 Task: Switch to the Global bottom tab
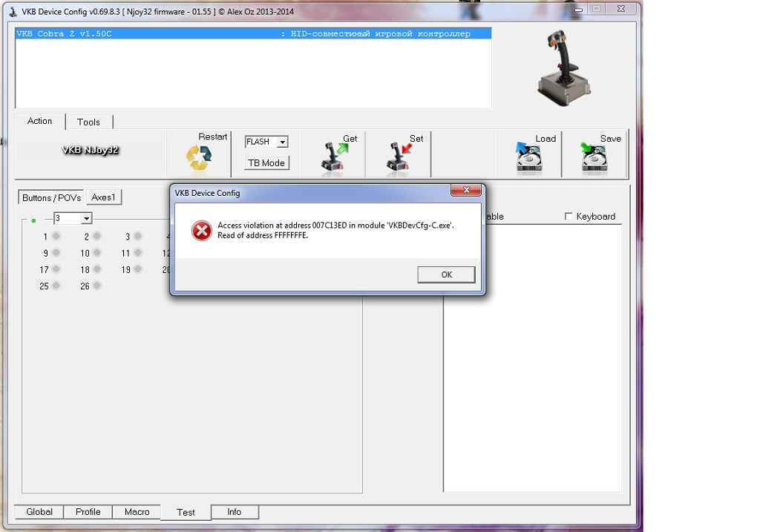[x=39, y=512]
